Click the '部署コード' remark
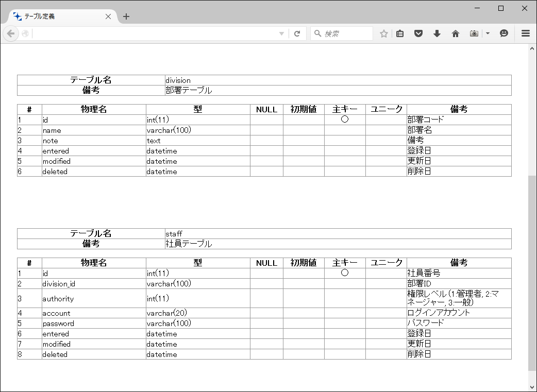Screen dimensions: 537x392 [x=426, y=120]
